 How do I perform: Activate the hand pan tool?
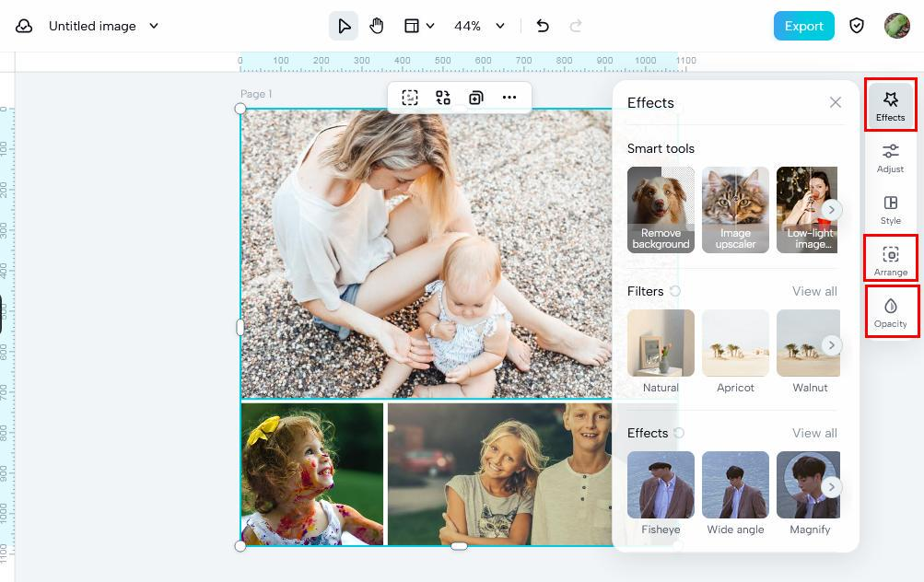[x=376, y=26]
